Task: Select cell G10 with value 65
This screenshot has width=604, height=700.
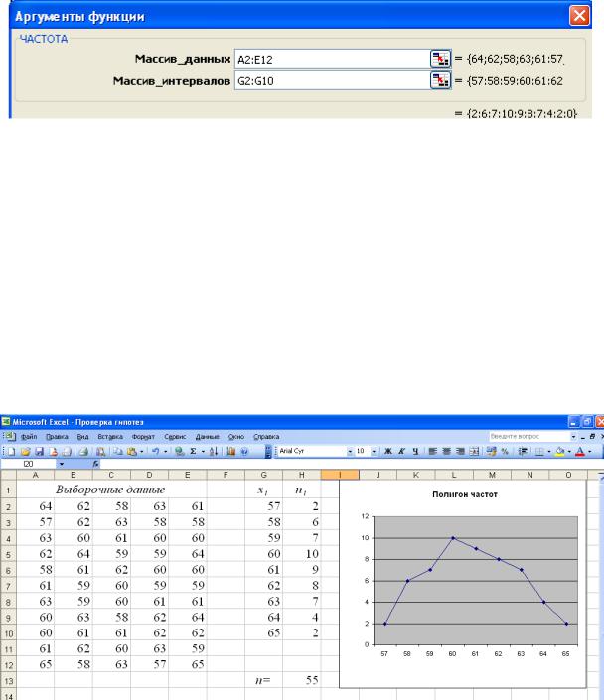Action: 263,632
